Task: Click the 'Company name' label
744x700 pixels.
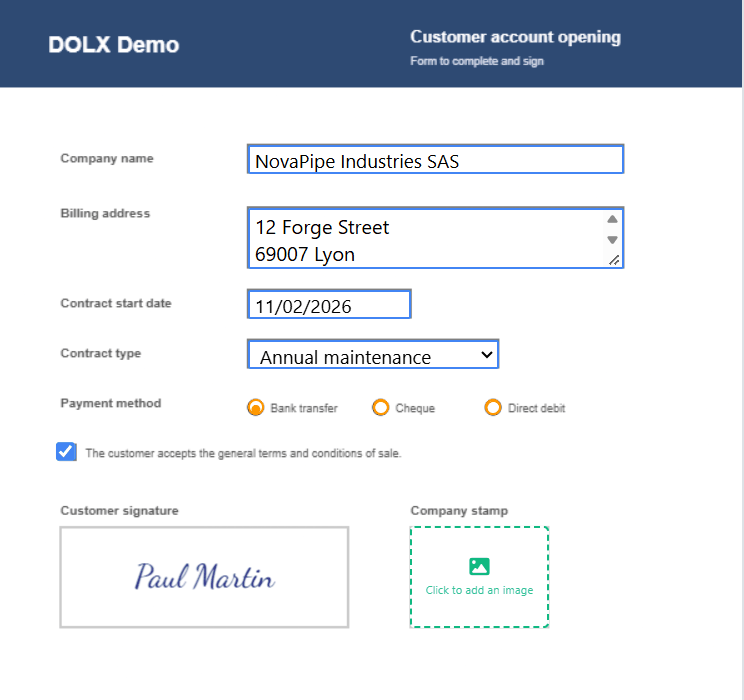Action: 107,159
